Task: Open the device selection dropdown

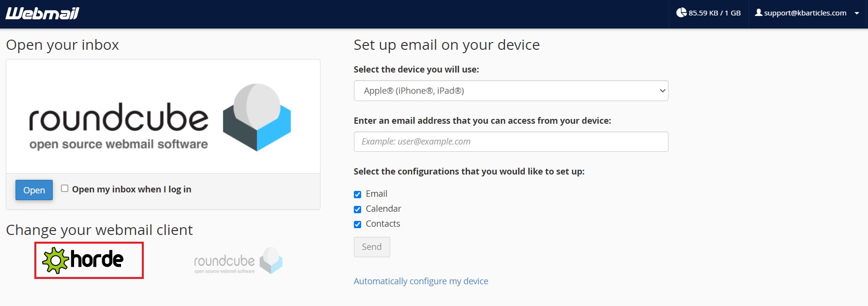Action: coord(511,91)
